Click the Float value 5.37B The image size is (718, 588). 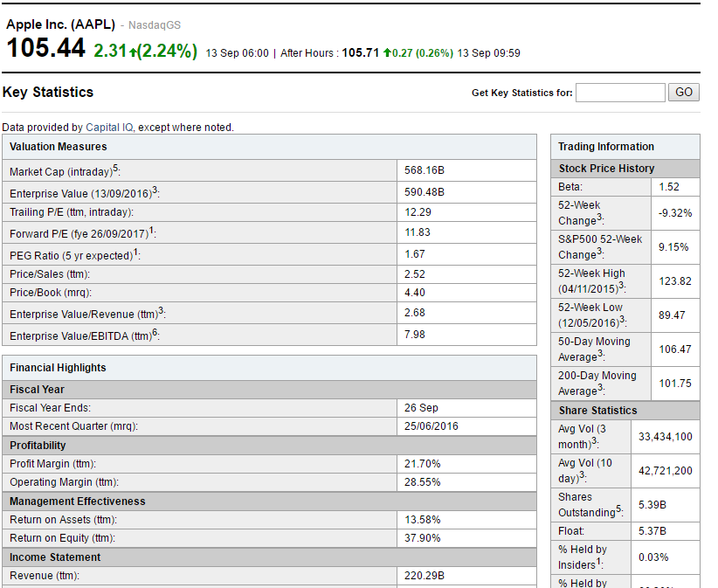(x=652, y=531)
